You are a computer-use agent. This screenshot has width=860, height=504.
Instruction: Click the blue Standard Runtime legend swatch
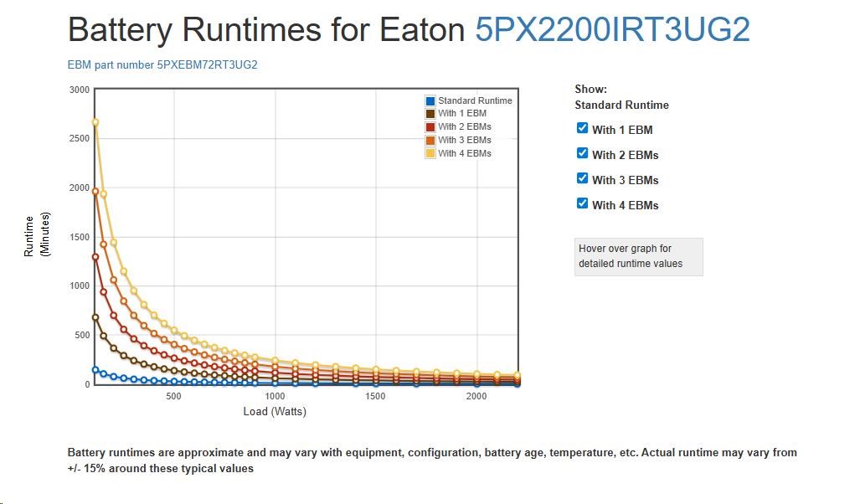pyautogui.click(x=430, y=100)
